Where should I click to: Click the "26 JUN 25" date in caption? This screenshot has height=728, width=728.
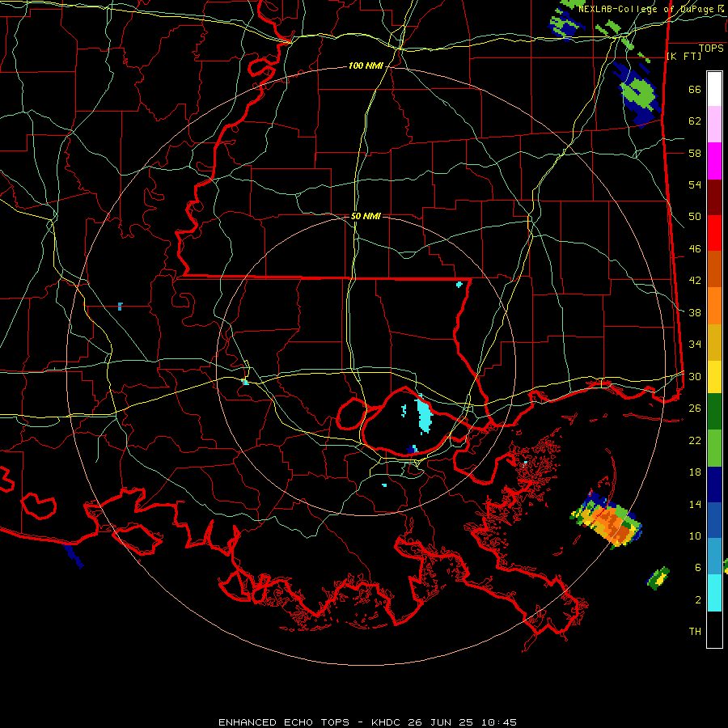point(441,722)
